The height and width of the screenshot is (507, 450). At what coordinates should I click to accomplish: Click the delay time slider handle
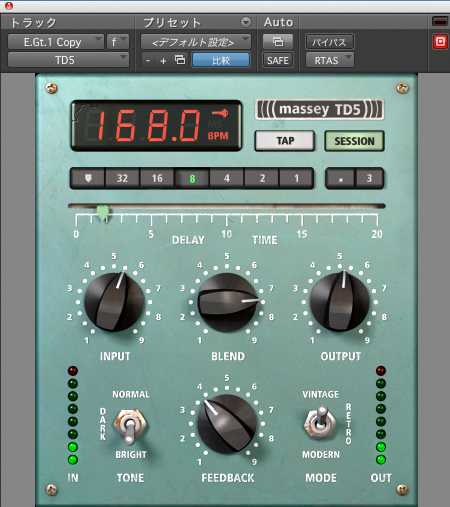103,212
